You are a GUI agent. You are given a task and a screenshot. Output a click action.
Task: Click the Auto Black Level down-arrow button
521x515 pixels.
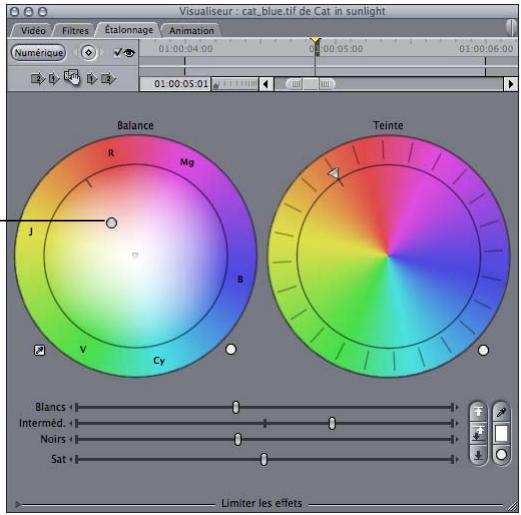point(478,455)
